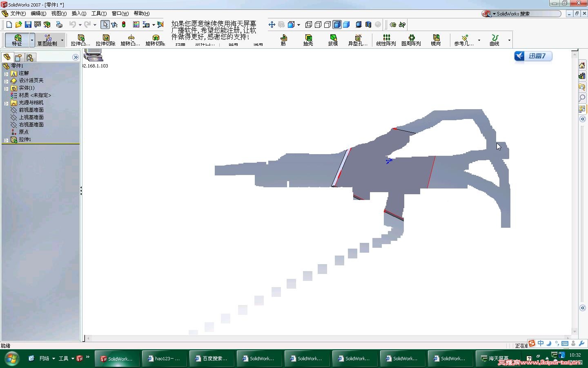588x368 pixels.
Task: Select the 圆周阵列 Circular Pattern tool
Action: point(411,40)
